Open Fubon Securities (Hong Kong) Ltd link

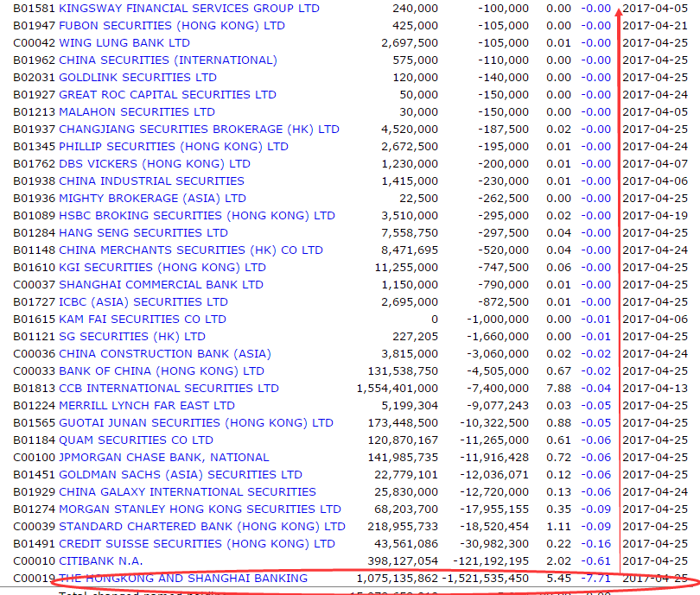172,26
